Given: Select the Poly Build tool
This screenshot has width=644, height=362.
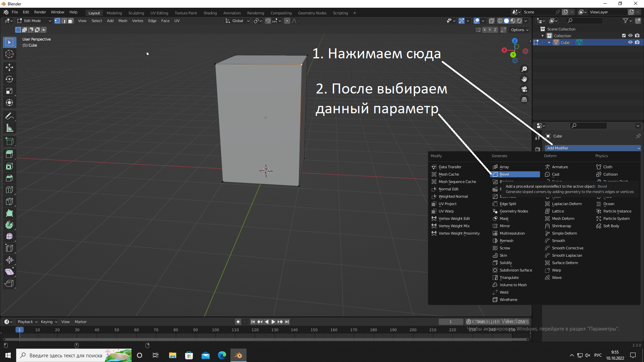Looking at the screenshot, I should (9, 213).
